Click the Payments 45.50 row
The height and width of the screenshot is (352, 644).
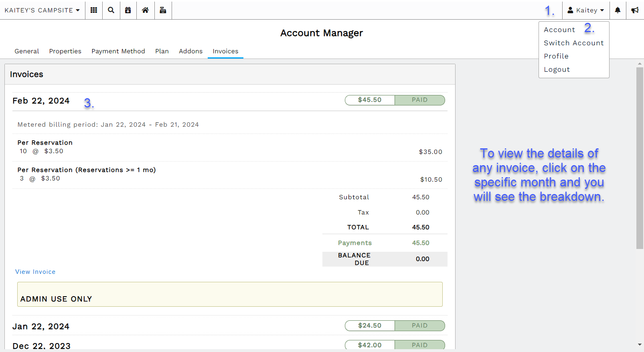click(x=385, y=243)
